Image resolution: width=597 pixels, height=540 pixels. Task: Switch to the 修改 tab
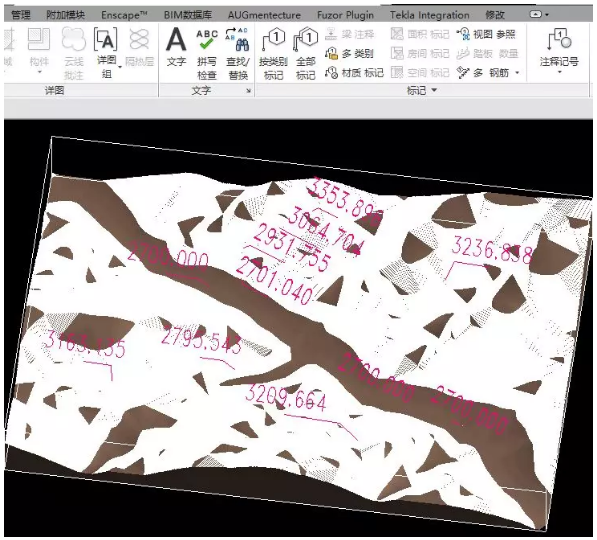point(495,15)
